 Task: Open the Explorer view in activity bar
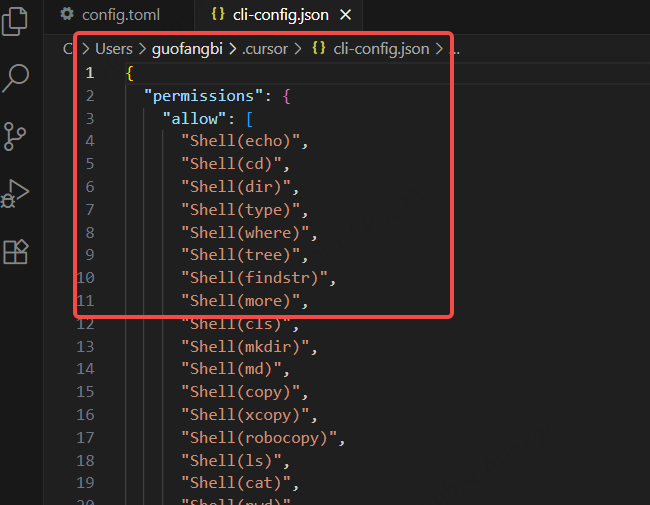point(15,21)
